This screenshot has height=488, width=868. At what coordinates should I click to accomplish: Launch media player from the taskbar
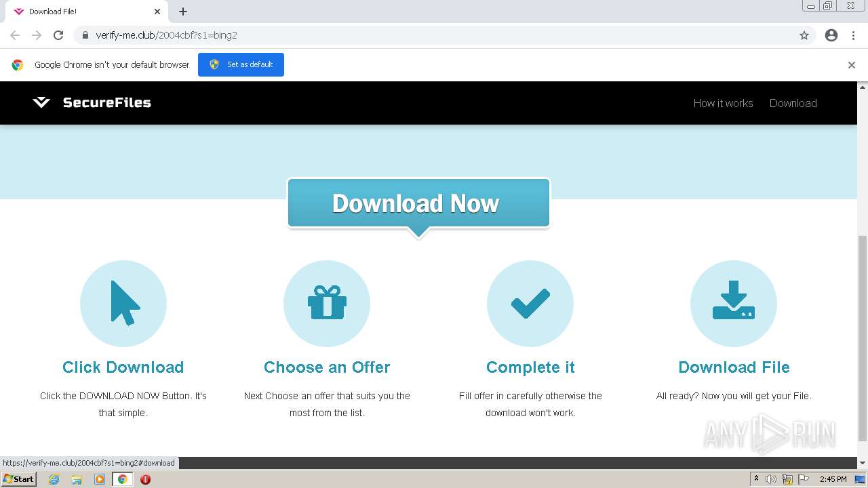click(100, 479)
